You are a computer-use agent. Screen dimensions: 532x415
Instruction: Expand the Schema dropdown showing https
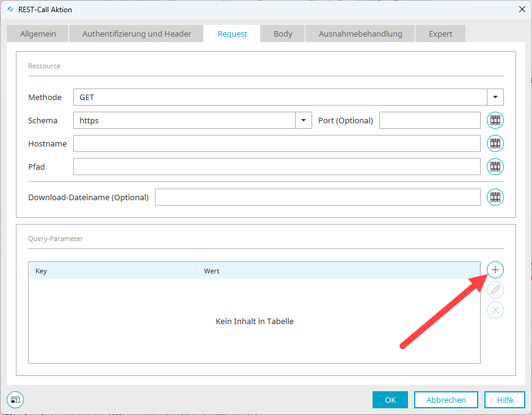(x=304, y=120)
